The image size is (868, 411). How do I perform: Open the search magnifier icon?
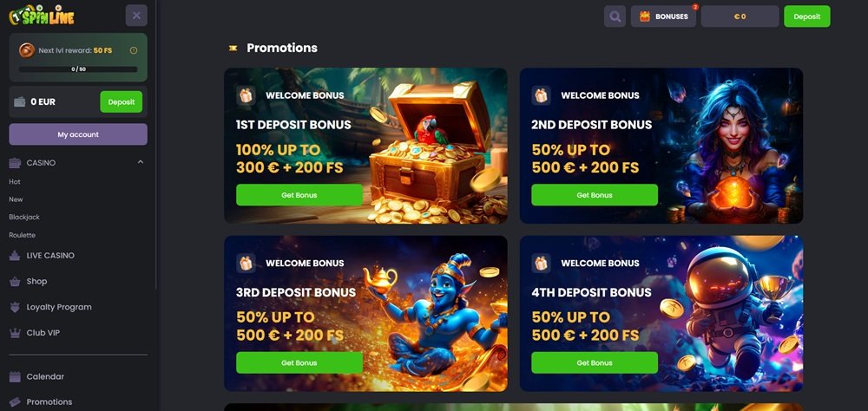615,16
